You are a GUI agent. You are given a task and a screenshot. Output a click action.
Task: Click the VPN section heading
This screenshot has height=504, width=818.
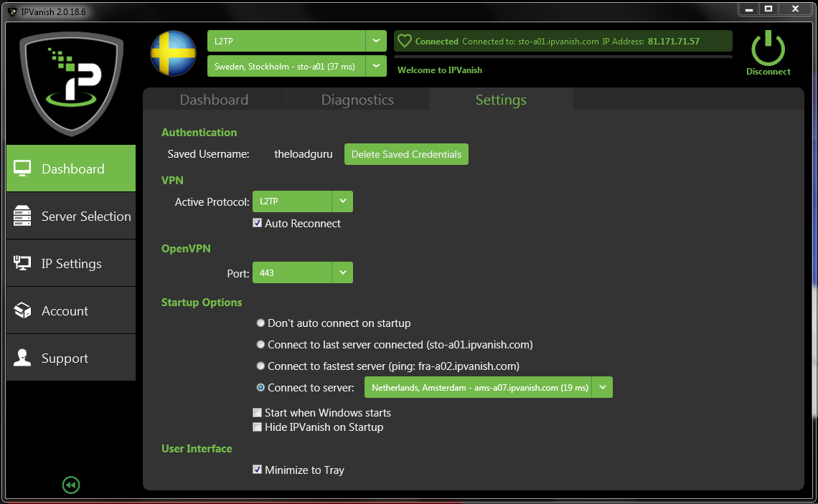click(x=172, y=181)
